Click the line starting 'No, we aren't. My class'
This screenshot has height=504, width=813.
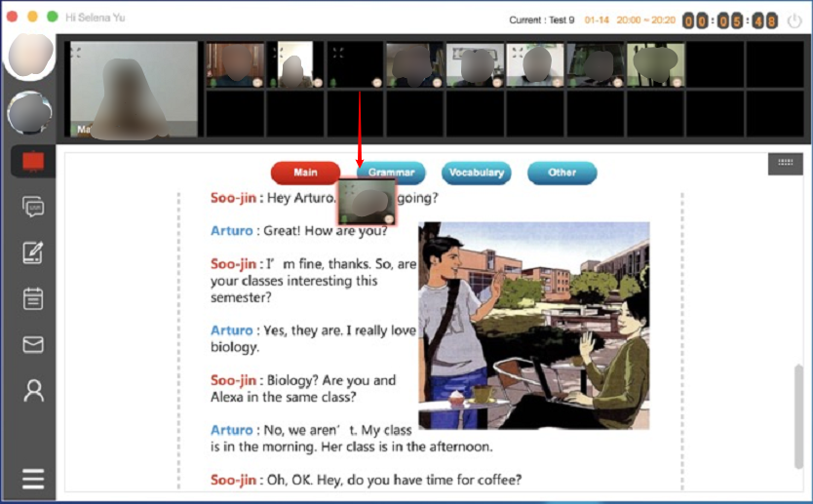(x=337, y=430)
